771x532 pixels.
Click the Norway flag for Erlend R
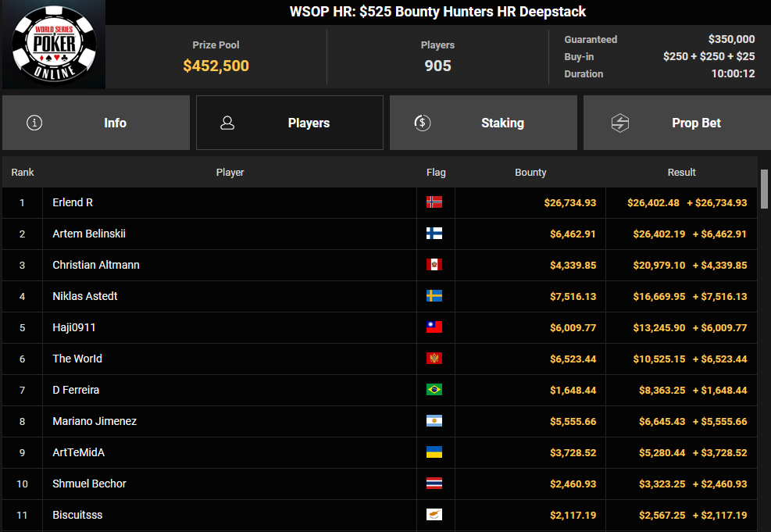click(434, 202)
